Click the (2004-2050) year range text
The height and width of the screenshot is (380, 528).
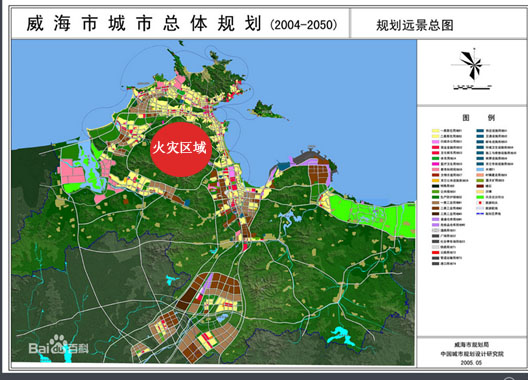(303, 25)
